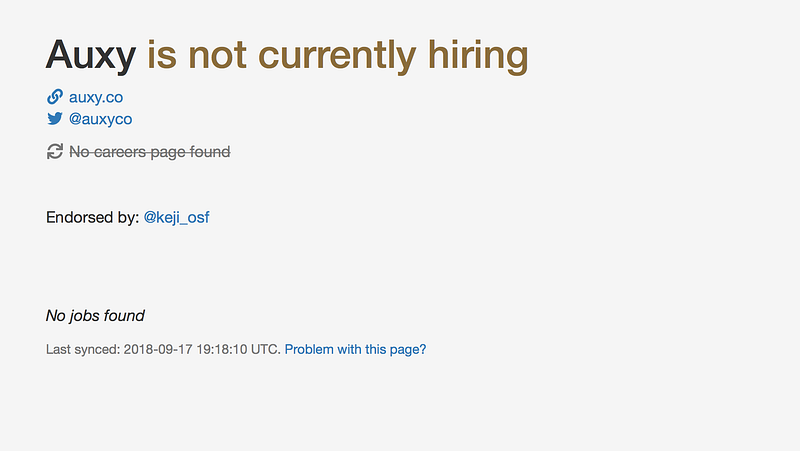Image resolution: width=800 pixels, height=451 pixels.
Task: Open the "Problem with this page?" link
Action: point(355,349)
